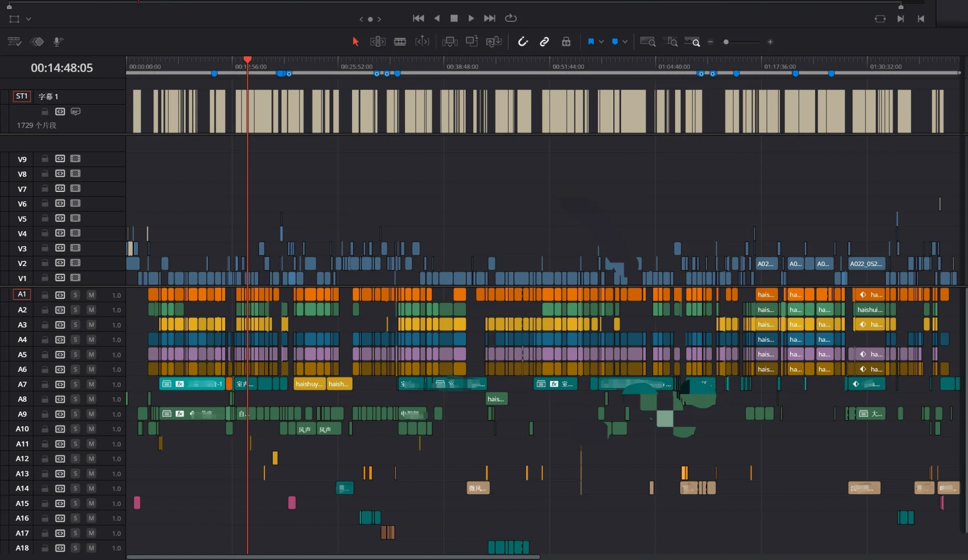
Task: Toggle the magnet Snapping button
Action: click(x=523, y=41)
